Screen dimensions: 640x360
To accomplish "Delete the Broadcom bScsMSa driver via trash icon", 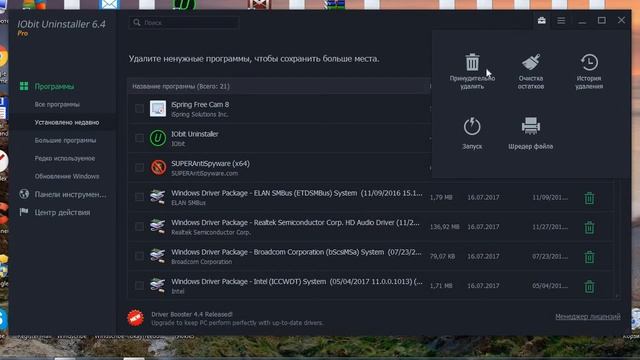I will [589, 257].
